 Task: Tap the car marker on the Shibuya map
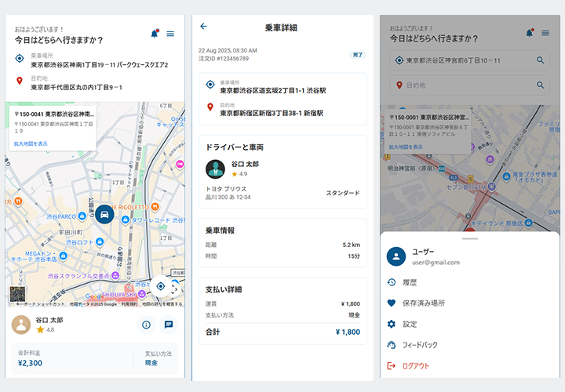[104, 214]
